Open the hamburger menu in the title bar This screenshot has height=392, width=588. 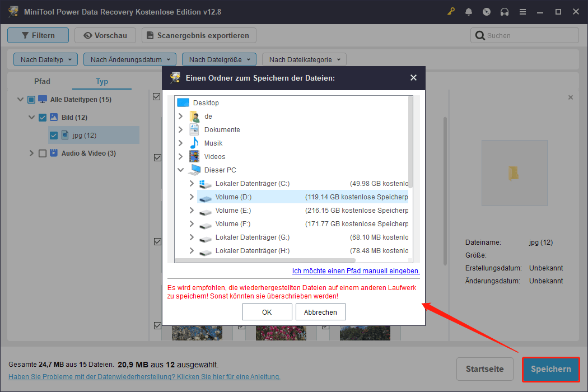click(x=522, y=11)
